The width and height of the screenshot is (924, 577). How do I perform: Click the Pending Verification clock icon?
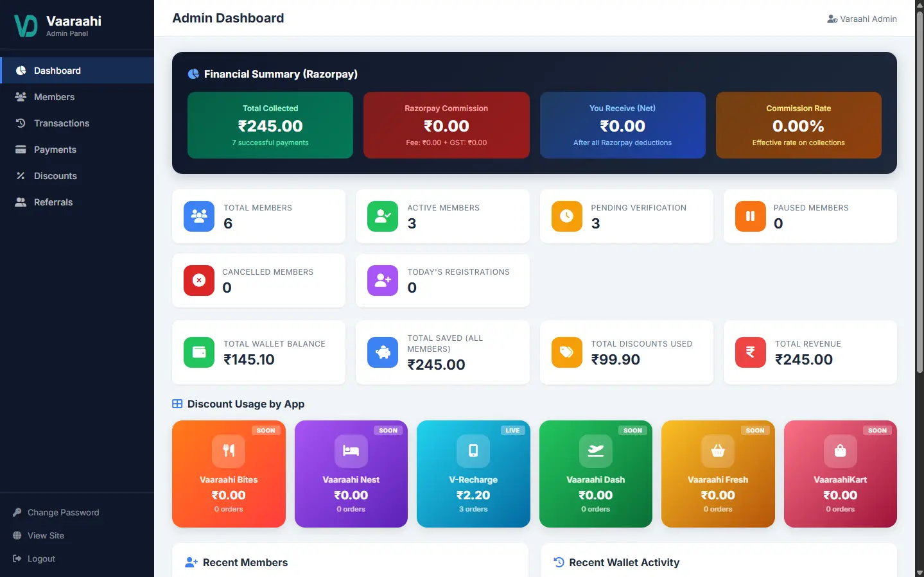click(x=567, y=216)
